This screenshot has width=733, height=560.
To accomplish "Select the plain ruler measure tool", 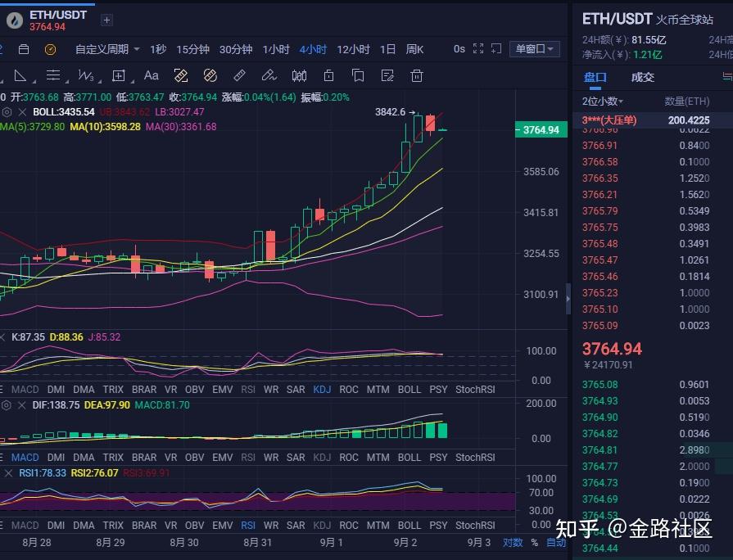I will pos(239,75).
